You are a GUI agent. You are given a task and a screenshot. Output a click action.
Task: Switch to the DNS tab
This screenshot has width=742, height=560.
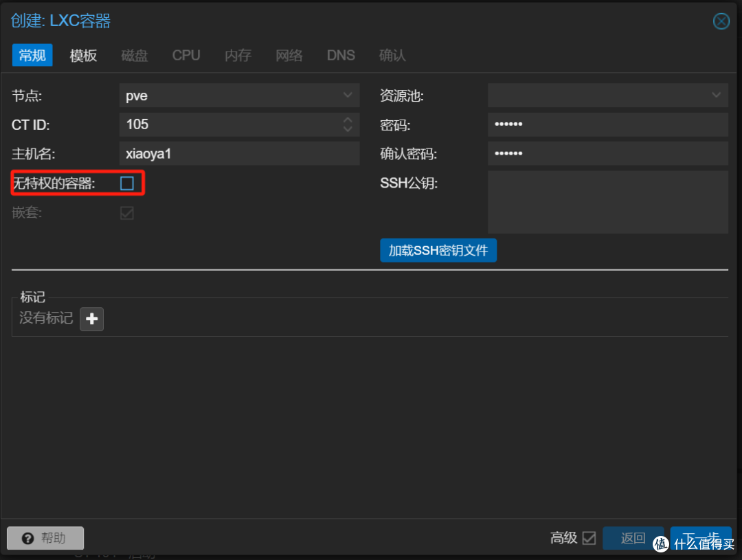[x=341, y=56]
